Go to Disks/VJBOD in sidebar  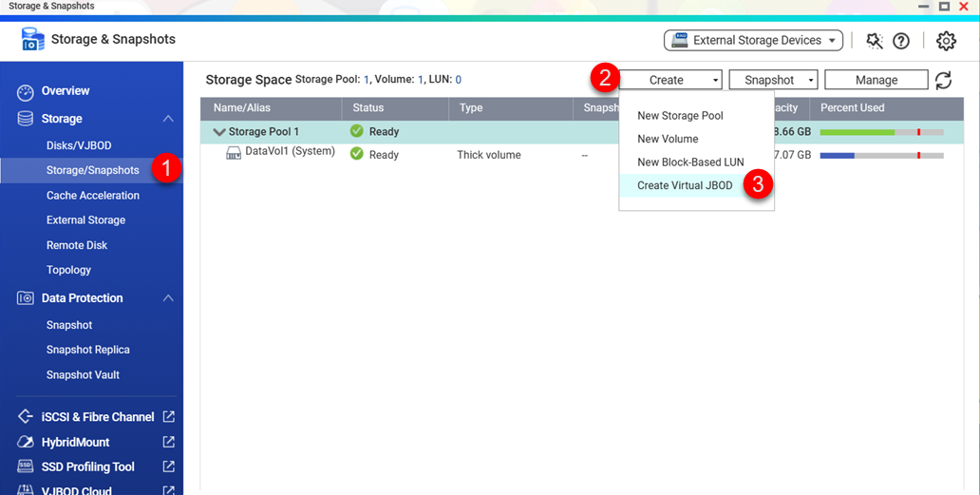click(79, 145)
